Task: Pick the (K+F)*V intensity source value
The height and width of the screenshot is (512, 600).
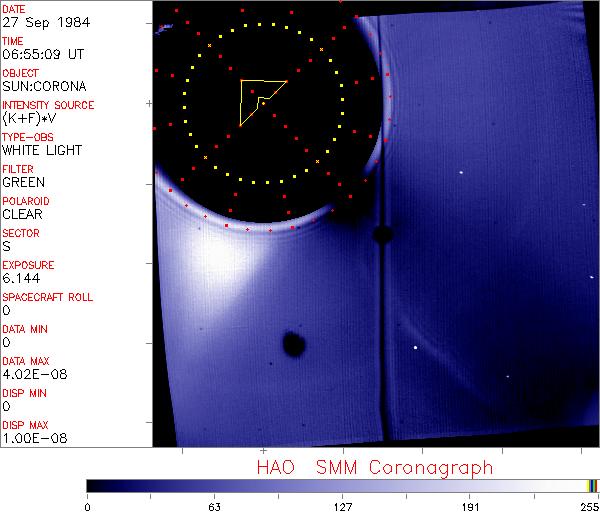Action: 29,118
